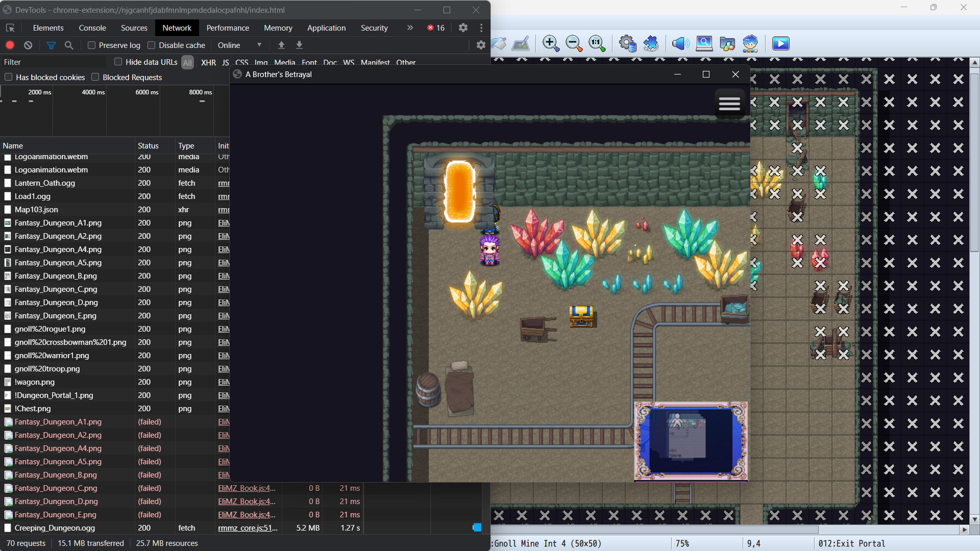This screenshot has width=980, height=551.
Task: Zoom out on the map editor
Action: 574,43
